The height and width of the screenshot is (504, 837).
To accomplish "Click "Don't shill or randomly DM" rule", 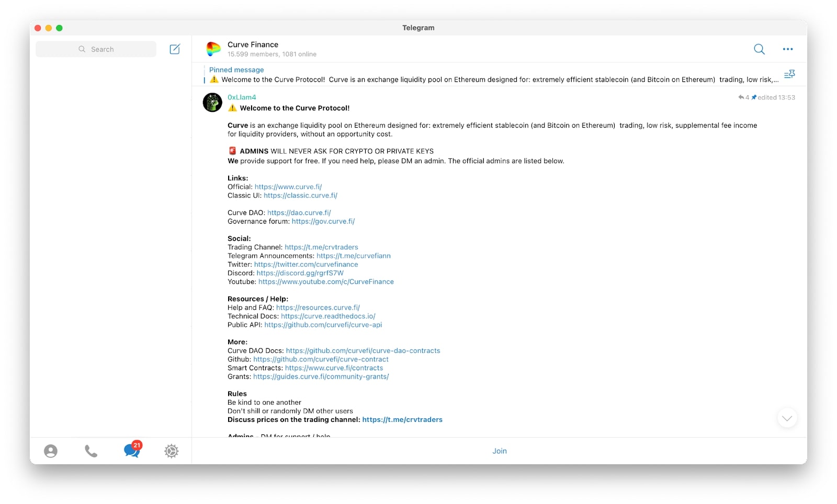I will [290, 411].
